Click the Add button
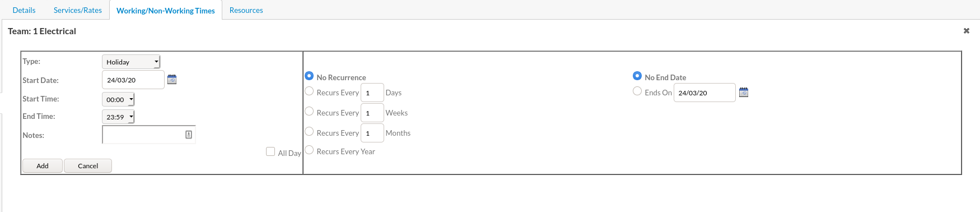980x212 pixels. (x=43, y=165)
